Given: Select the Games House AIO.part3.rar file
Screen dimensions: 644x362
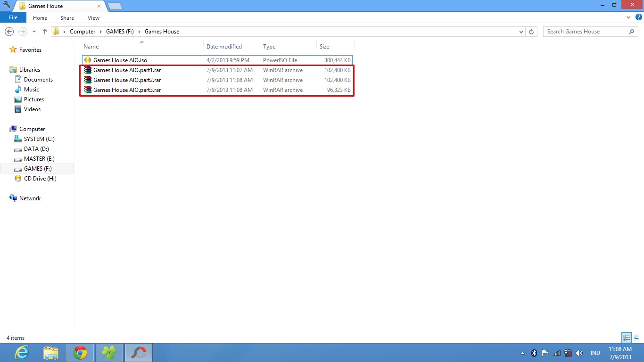Looking at the screenshot, I should coord(217,90).
